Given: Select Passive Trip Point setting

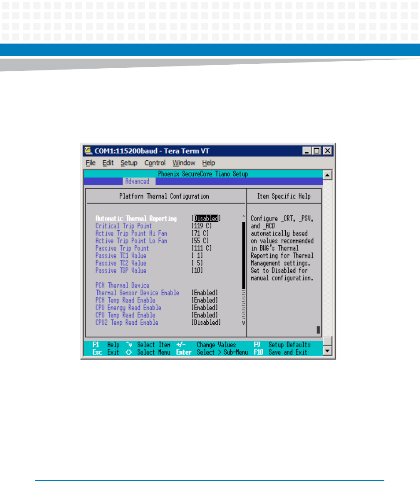Looking at the screenshot, I should point(122,248).
